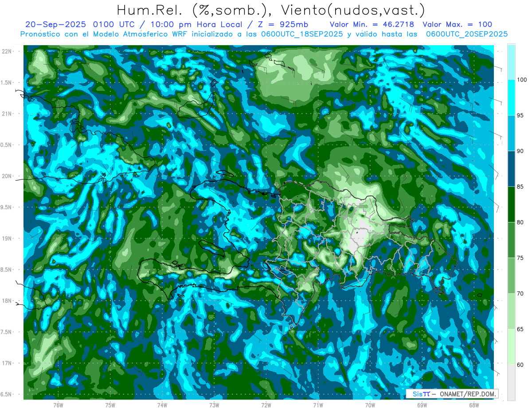Screen dimensions: 532x411
Task: Select the pressure level 'Z = 925mb'
Action: pyautogui.click(x=282, y=24)
